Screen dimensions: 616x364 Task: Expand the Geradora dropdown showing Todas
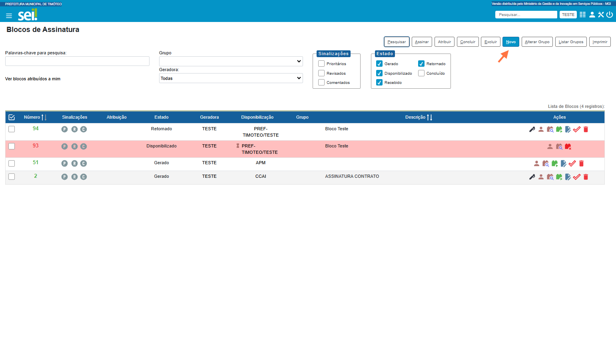[231, 78]
